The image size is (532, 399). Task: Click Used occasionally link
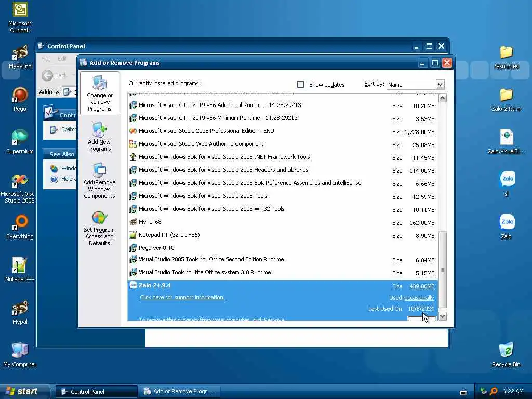tap(419, 298)
